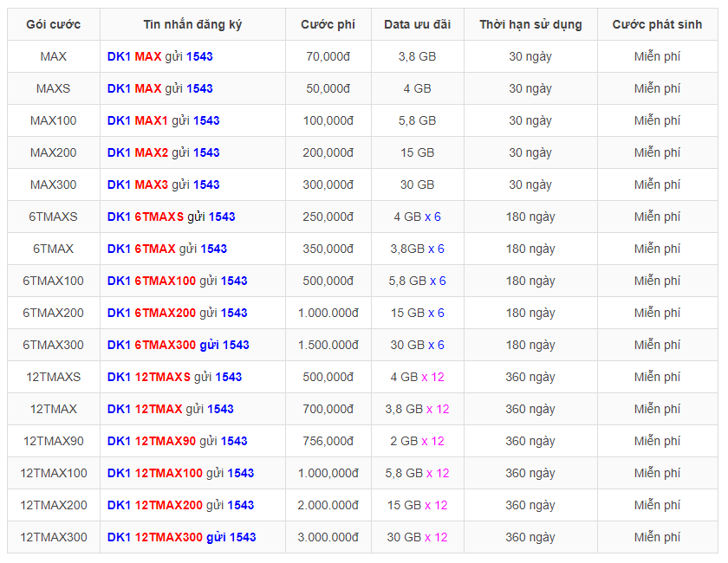Select the '12TMAX' package name cell
728x563 pixels.
tap(54, 409)
